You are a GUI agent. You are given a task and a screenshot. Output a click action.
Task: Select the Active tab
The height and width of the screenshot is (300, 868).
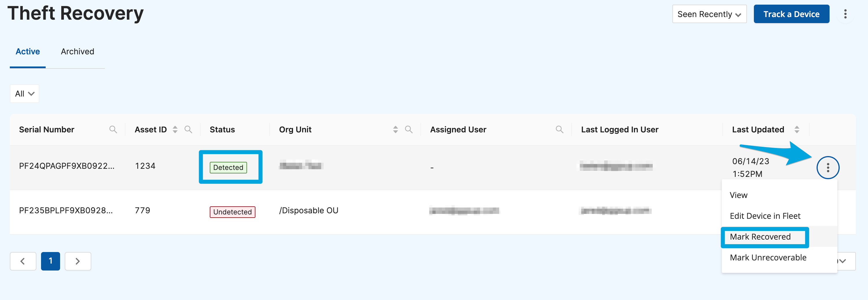click(28, 51)
